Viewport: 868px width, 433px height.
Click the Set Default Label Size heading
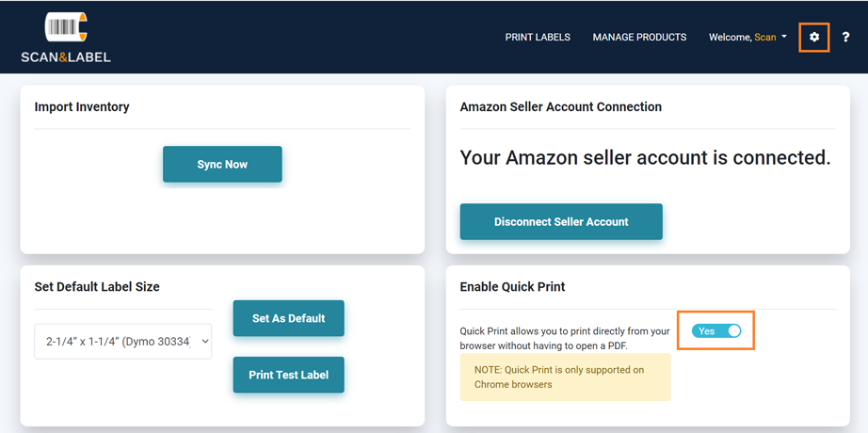tap(97, 287)
